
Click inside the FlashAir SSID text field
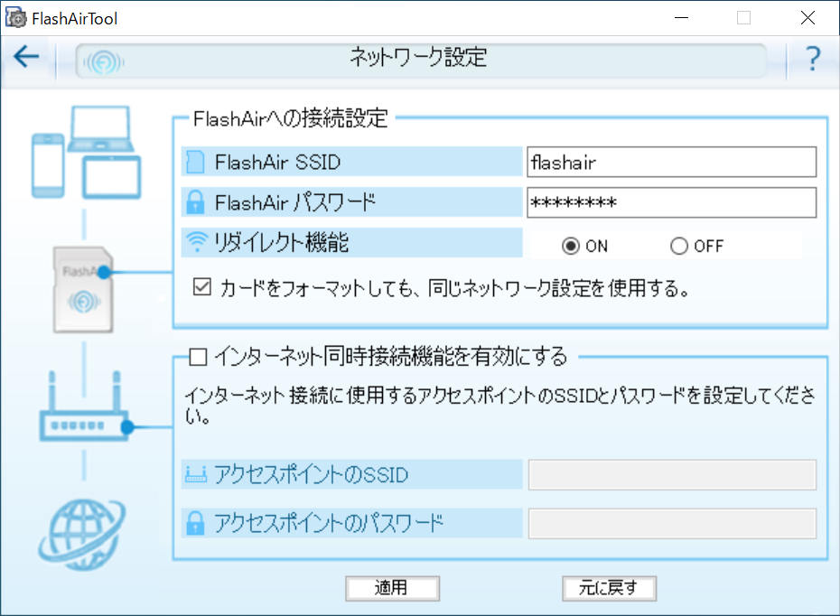pyautogui.click(x=671, y=162)
